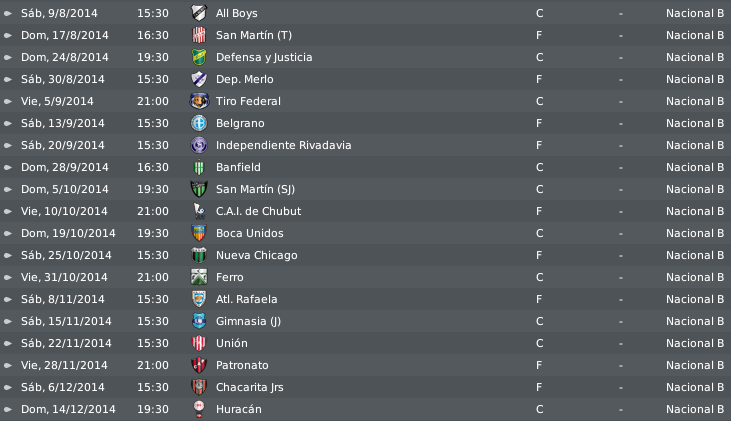Open the Chacarita Jrs team name
The image size is (731, 421).
[x=249, y=387]
